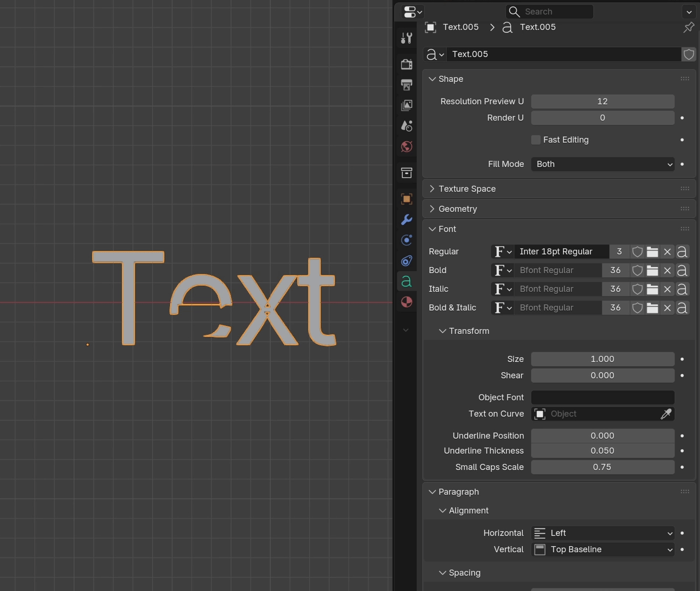
Task: Open the editor type menu
Action: pyautogui.click(x=412, y=11)
